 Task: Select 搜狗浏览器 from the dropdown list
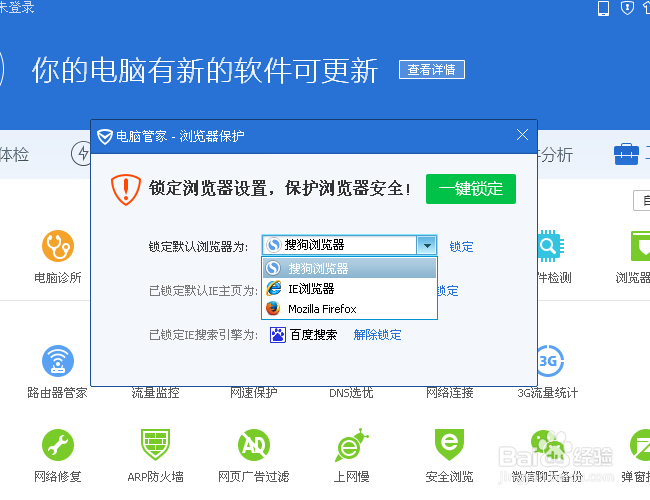[x=349, y=268]
